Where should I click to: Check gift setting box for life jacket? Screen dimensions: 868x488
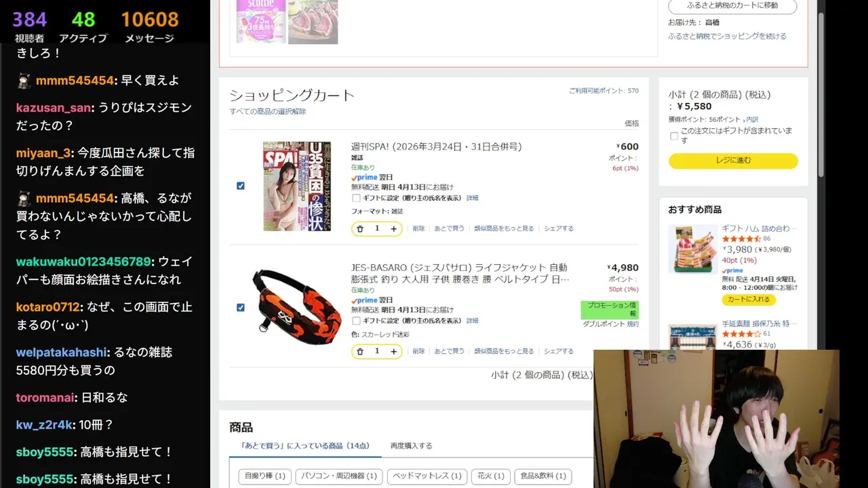point(356,321)
